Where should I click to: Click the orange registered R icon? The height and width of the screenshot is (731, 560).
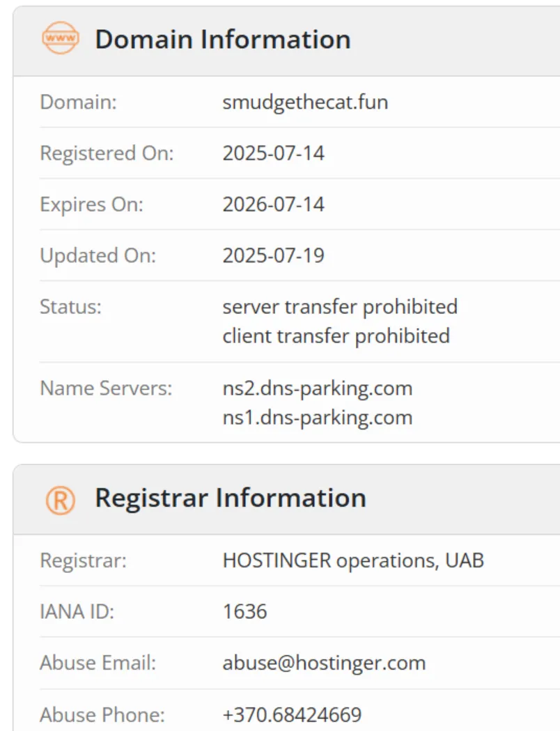point(61,501)
